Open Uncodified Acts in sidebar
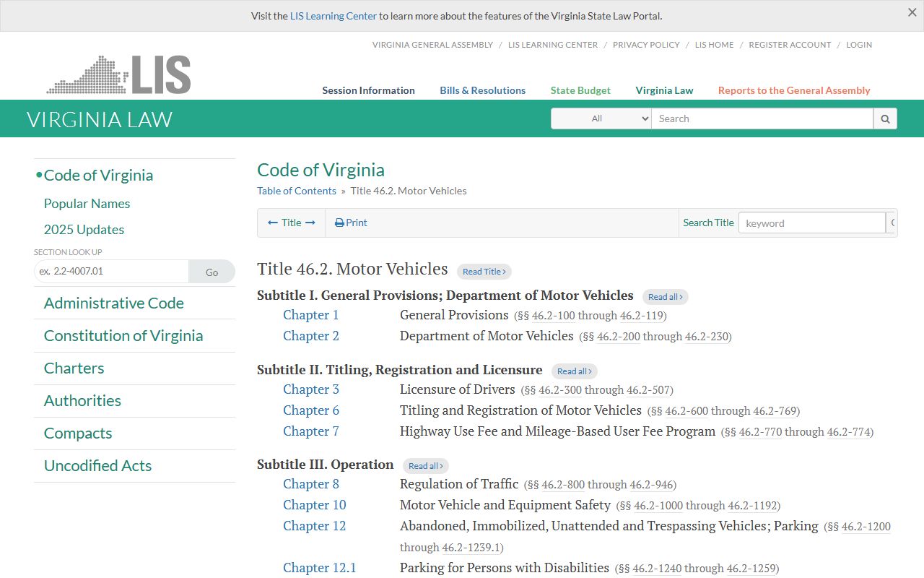924x578 pixels. coord(98,466)
